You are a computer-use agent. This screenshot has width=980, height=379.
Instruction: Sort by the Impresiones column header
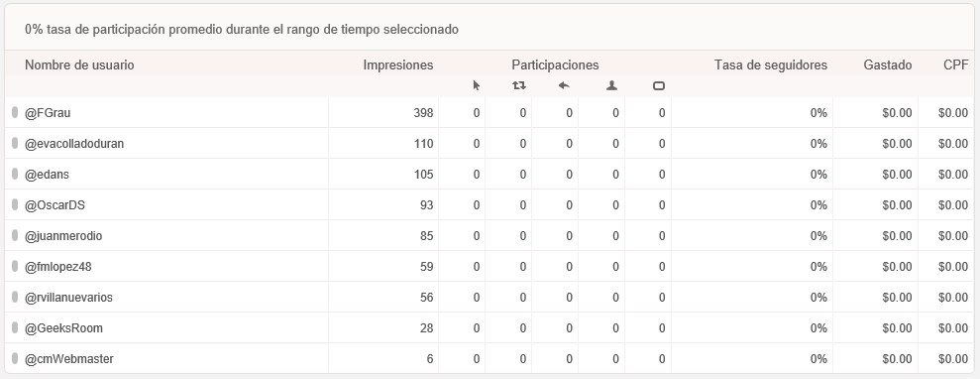(x=398, y=65)
